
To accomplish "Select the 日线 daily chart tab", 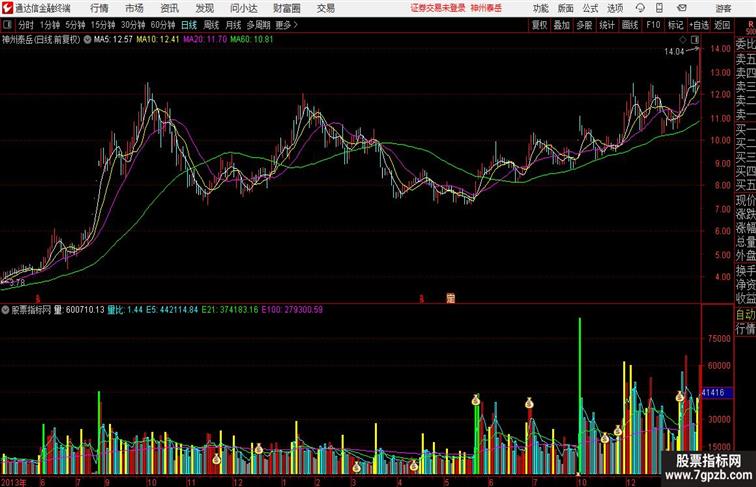I will coord(189,25).
